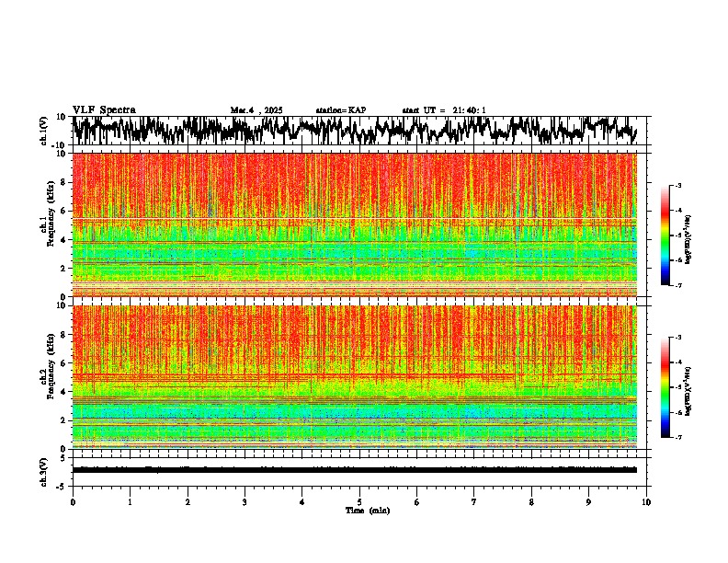
Task: Click the "0" tick on the time axis
Action: [x=73, y=502]
